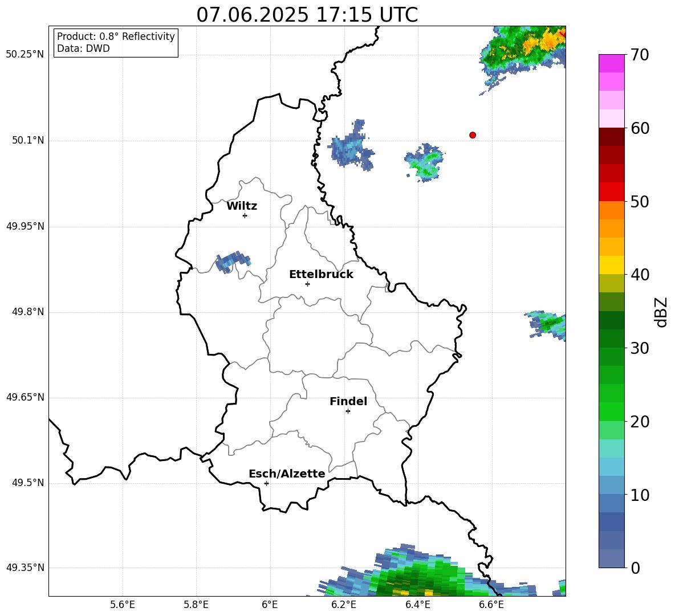Image resolution: width=675 pixels, height=616 pixels.
Task: Click the colorbar value 60
Action: (640, 128)
